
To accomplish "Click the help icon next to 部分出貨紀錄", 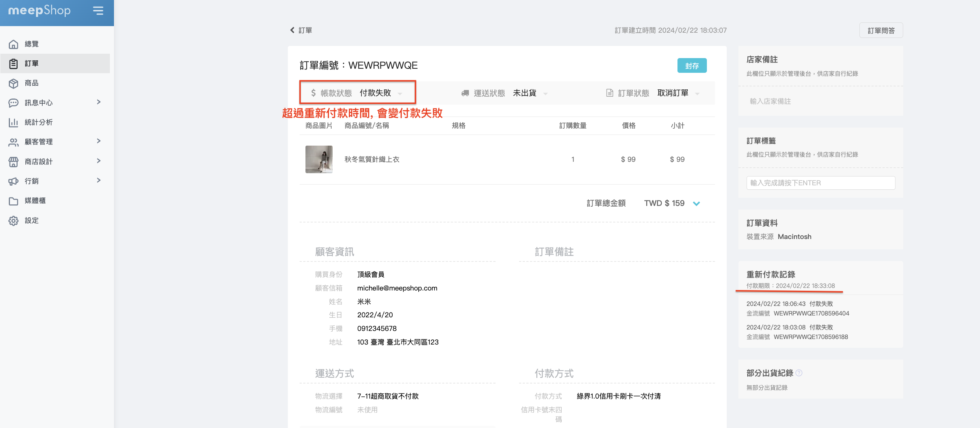I will coord(799,373).
